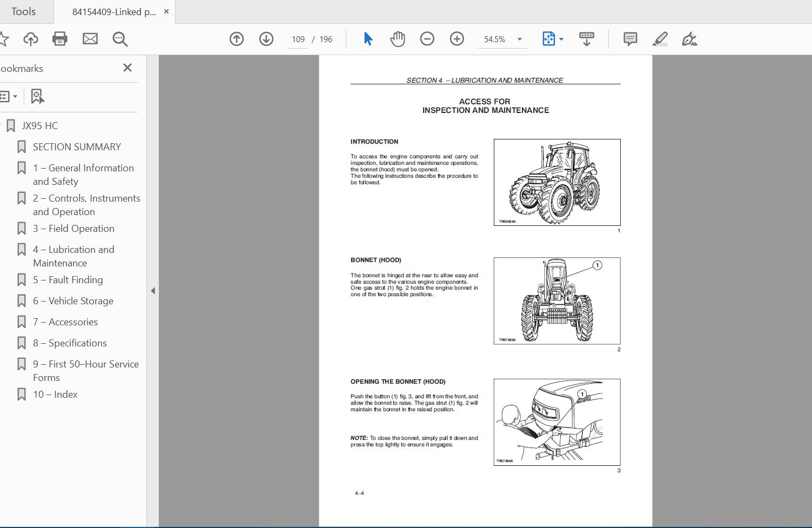Image resolution: width=812 pixels, height=528 pixels.
Task: Click the bookmark icon beside Vehicle Storage
Action: pyautogui.click(x=22, y=301)
